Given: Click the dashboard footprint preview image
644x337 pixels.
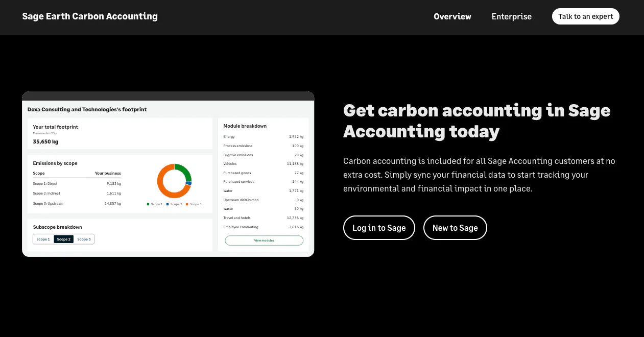Looking at the screenshot, I should (x=168, y=174).
